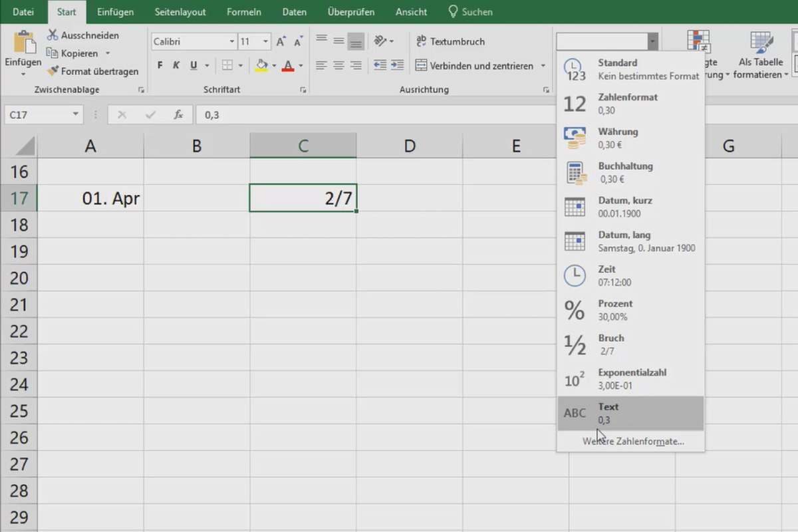The height and width of the screenshot is (532, 798).
Task: Toggle bold formatting with the F button
Action: [x=159, y=65]
